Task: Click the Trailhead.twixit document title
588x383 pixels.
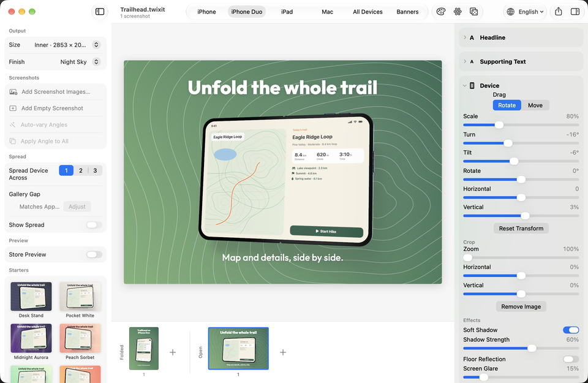Action: pos(143,9)
